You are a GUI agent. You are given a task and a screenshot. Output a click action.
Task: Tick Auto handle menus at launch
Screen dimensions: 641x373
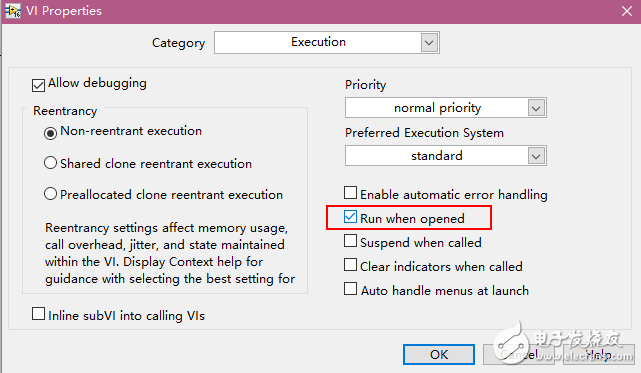click(350, 289)
